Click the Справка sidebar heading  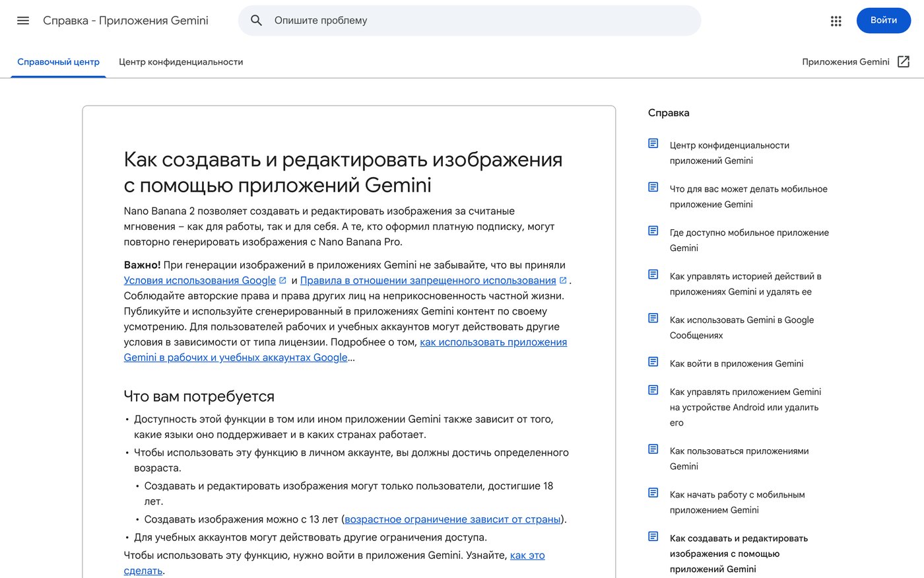(669, 113)
